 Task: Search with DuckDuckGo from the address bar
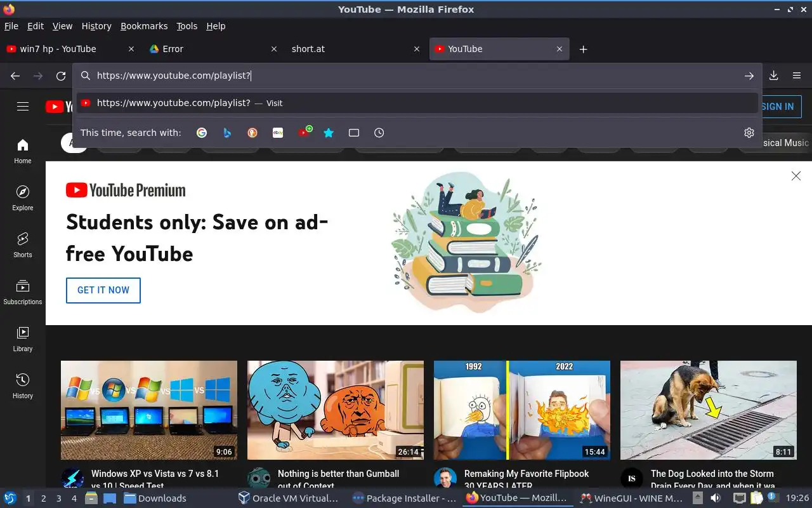click(x=252, y=133)
